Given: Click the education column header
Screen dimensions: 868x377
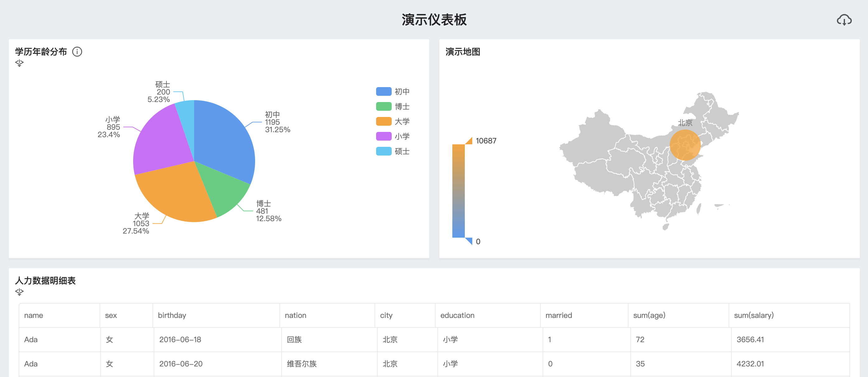Looking at the screenshot, I should click(x=457, y=315).
